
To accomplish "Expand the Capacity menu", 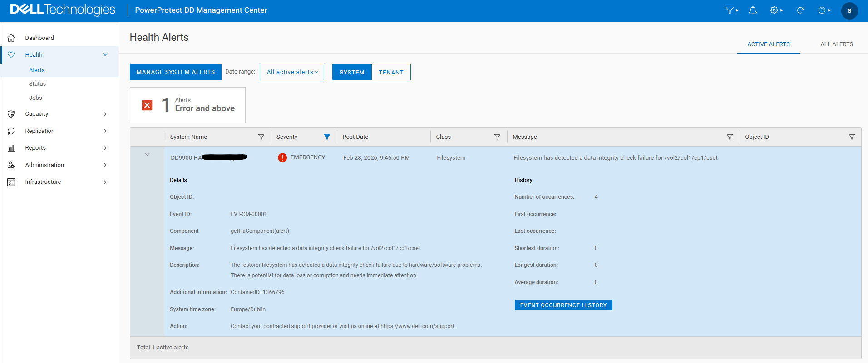I will (105, 114).
